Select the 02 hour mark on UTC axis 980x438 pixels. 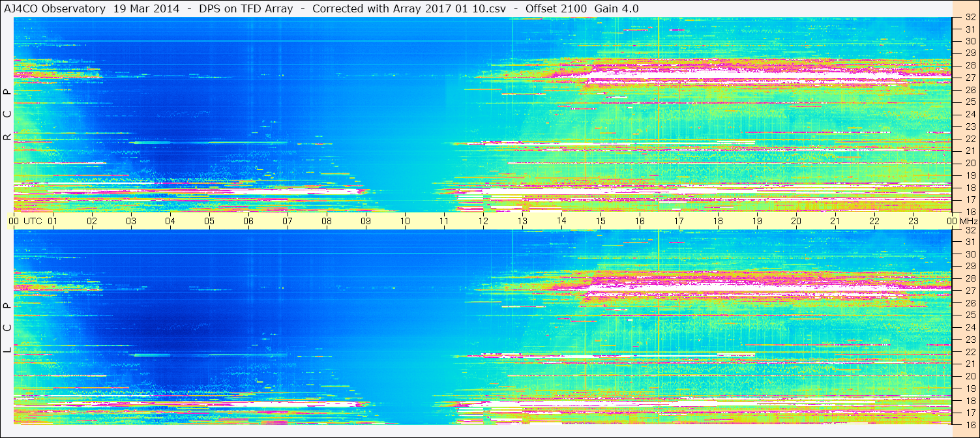(x=92, y=221)
